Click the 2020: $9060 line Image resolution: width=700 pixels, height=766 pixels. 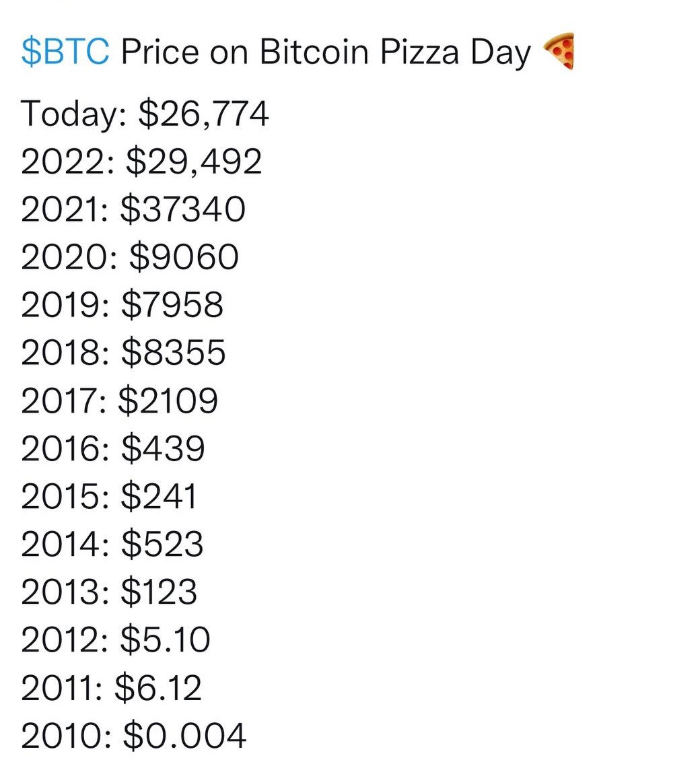(130, 256)
